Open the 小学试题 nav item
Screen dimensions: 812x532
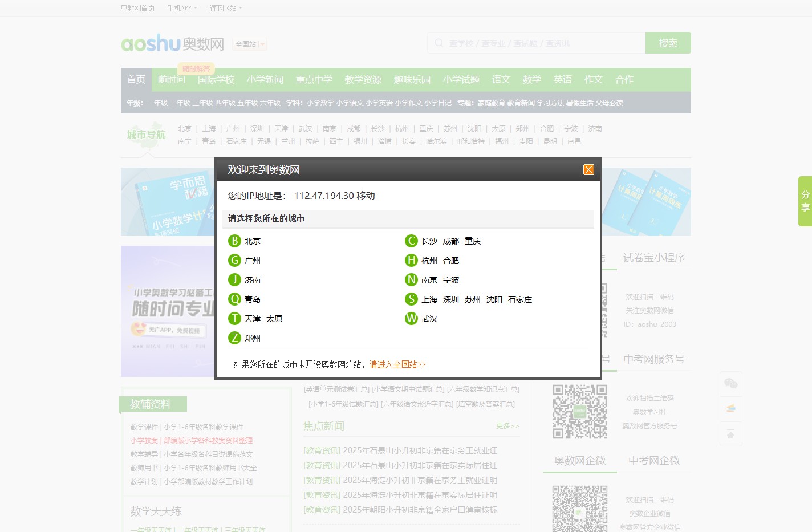point(461,79)
